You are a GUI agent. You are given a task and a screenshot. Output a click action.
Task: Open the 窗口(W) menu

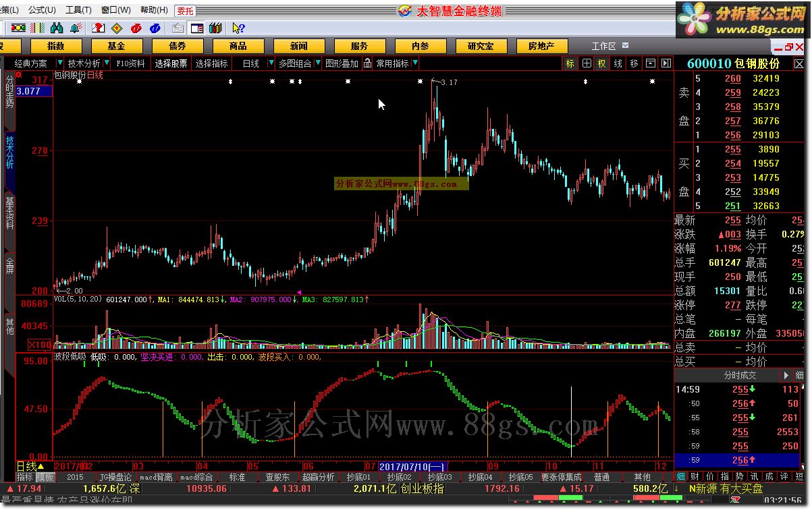coord(116,10)
